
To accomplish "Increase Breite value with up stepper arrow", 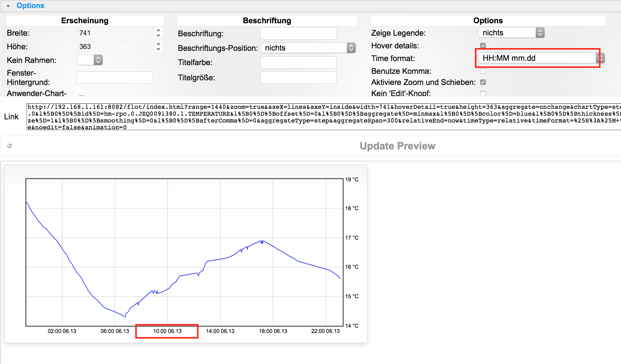I will (159, 30).
